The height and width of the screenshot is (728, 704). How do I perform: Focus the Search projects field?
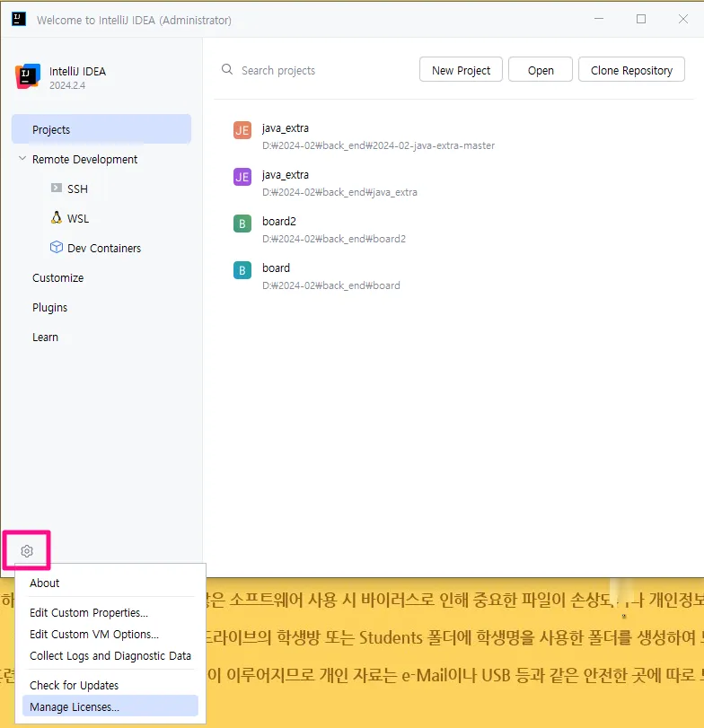318,70
